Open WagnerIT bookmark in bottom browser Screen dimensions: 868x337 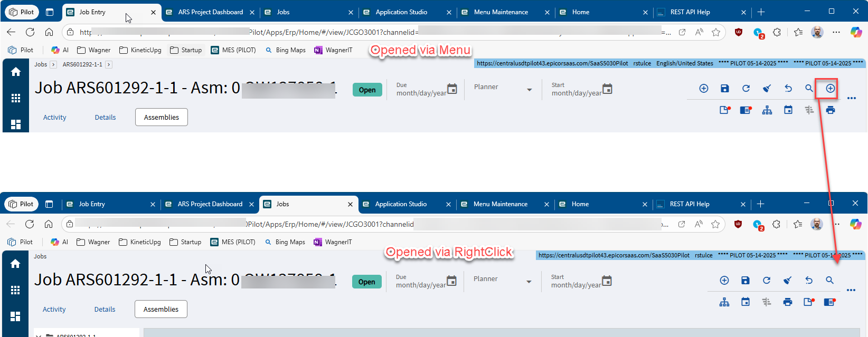(333, 242)
